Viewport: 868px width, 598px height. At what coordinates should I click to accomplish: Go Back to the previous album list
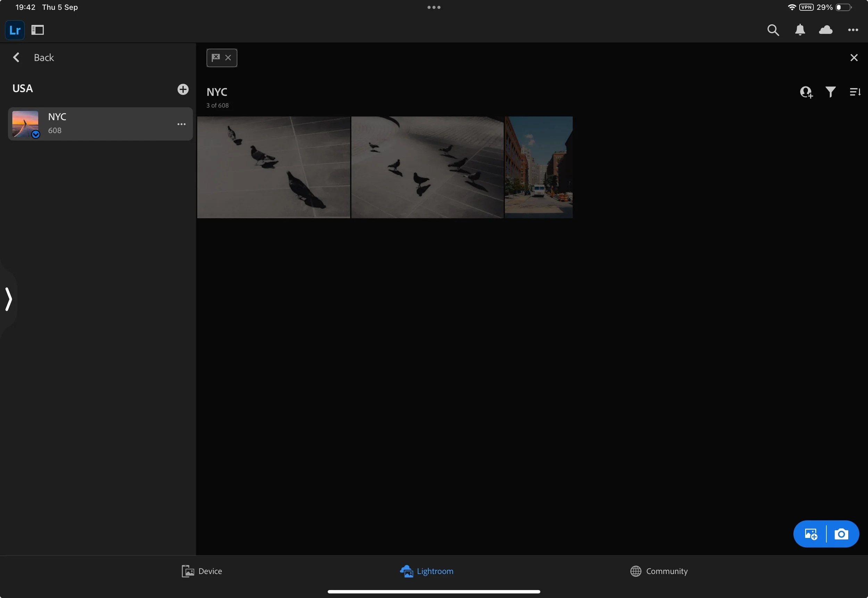[x=34, y=58]
